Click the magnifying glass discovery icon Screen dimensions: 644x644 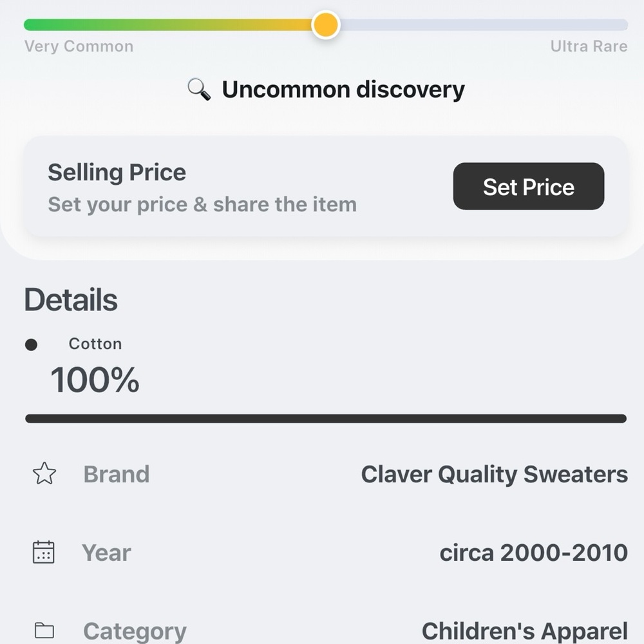pos(199,90)
